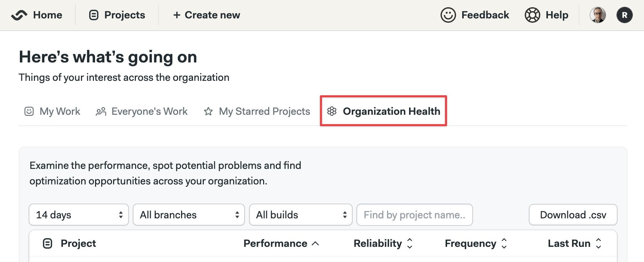Sort the table by Performance column
Image resolution: width=644 pixels, height=262 pixels.
click(275, 244)
